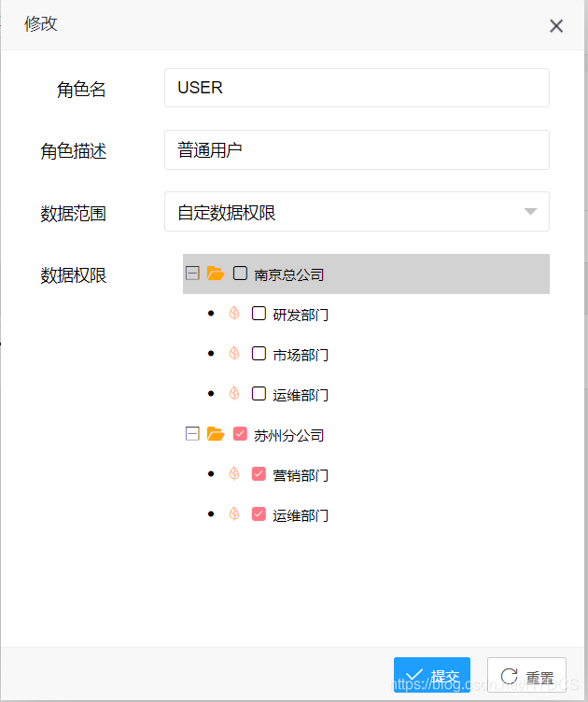Select the 研发部门 tree label
The image size is (588, 702).
pos(301,315)
